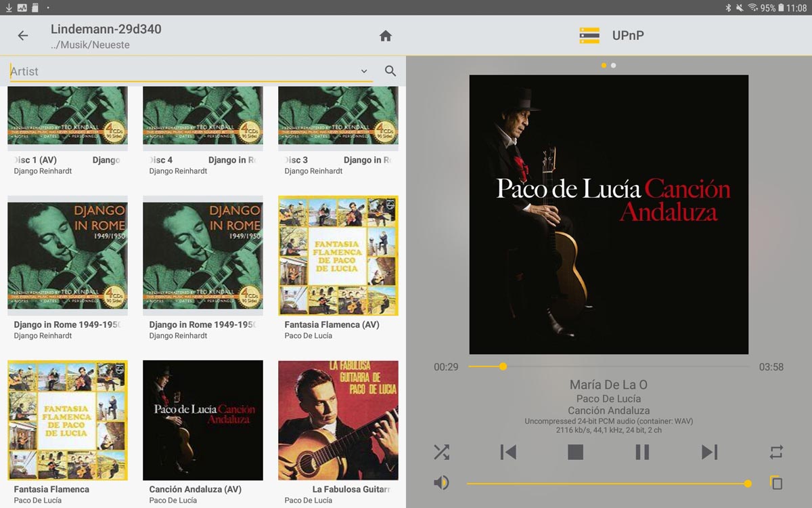Viewport: 812px width, 508px height.
Task: Click the Lindemann-29d340 path title
Action: pos(106,29)
